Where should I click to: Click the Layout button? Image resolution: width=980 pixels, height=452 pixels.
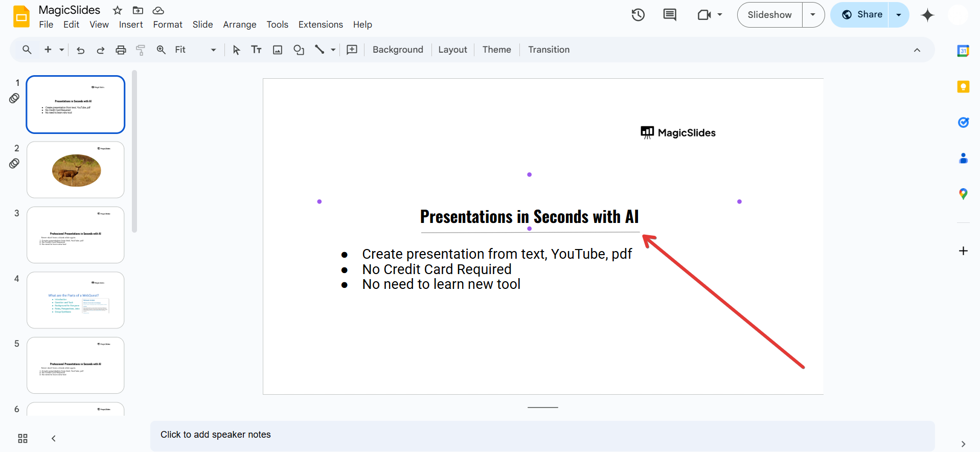point(452,50)
